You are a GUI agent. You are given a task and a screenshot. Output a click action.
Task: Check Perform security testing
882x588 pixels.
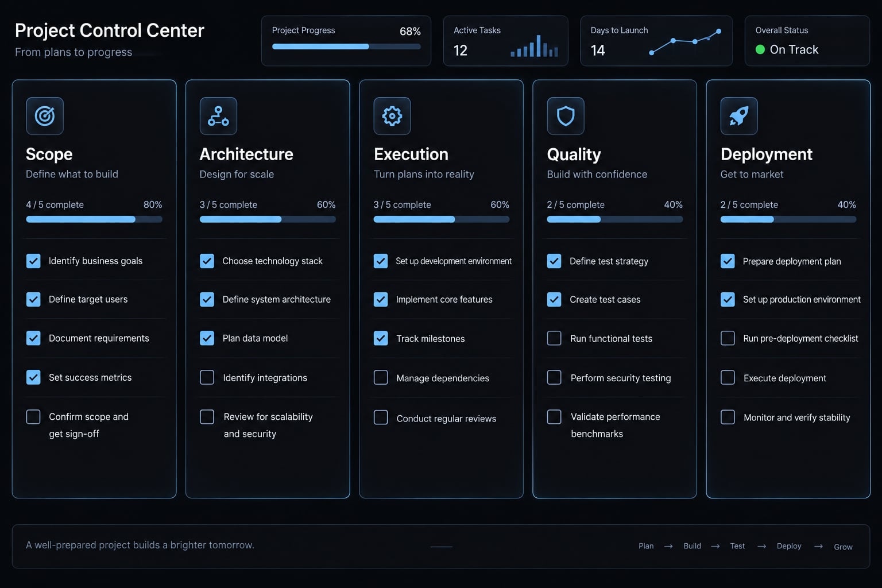pyautogui.click(x=554, y=377)
